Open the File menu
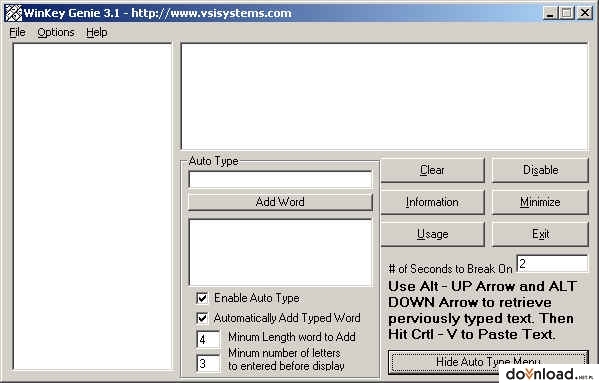This screenshot has width=599, height=383. pos(17,32)
